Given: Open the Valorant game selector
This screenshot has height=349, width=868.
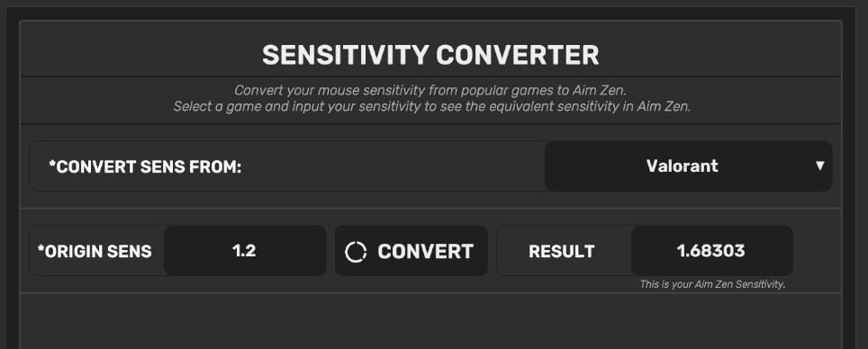Looking at the screenshot, I should tap(688, 166).
